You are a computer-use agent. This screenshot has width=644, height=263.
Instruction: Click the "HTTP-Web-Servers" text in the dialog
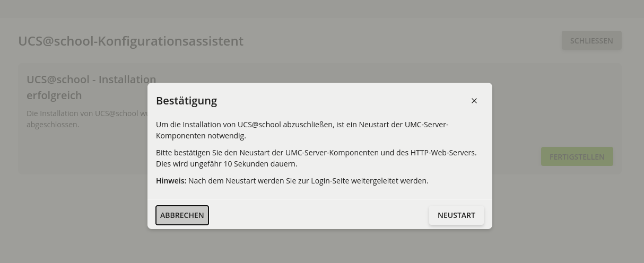click(443, 153)
